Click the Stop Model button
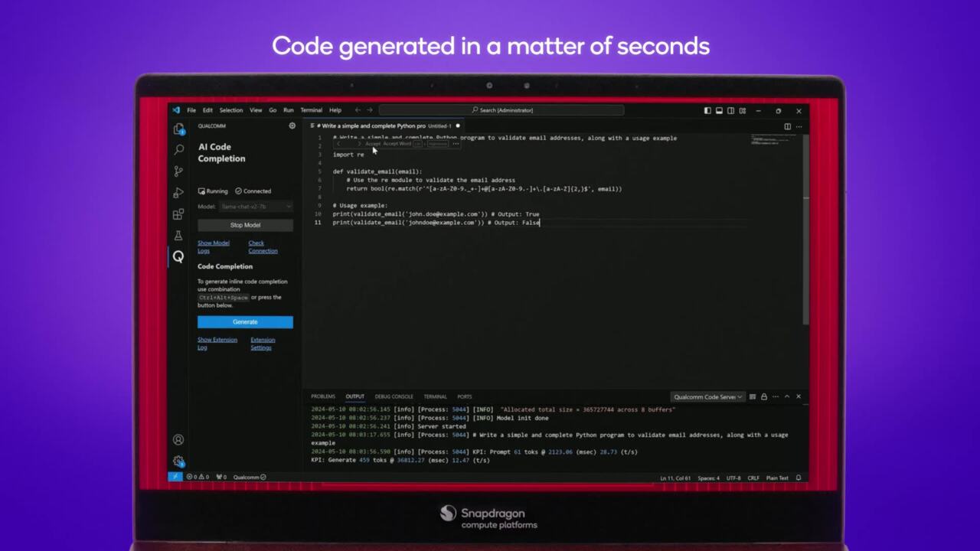 click(245, 225)
